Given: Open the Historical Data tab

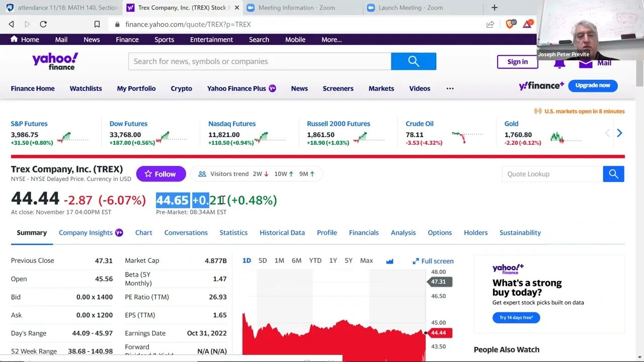Looking at the screenshot, I should pyautogui.click(x=282, y=233).
